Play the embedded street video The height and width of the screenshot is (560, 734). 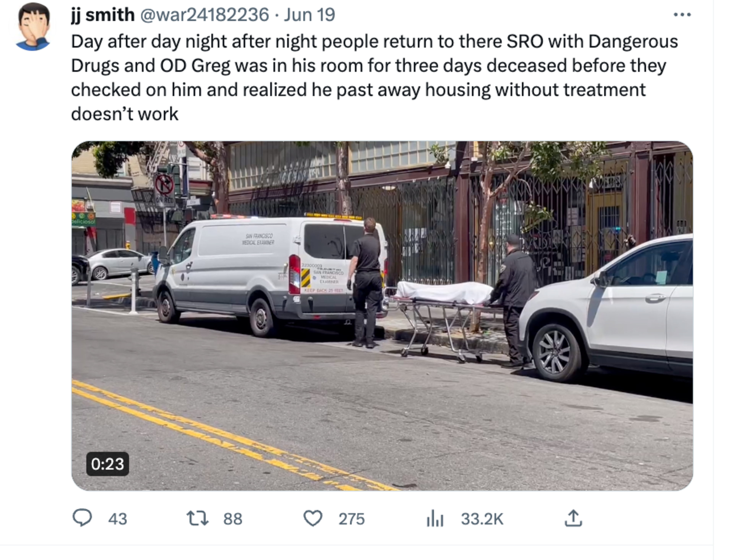382,316
